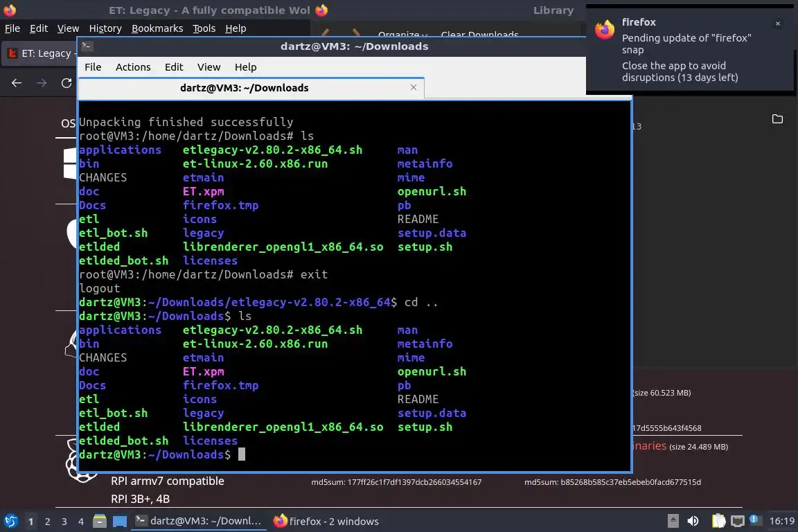Click the Firefox icon in the notification
This screenshot has width=798, height=532.
pos(605,30)
